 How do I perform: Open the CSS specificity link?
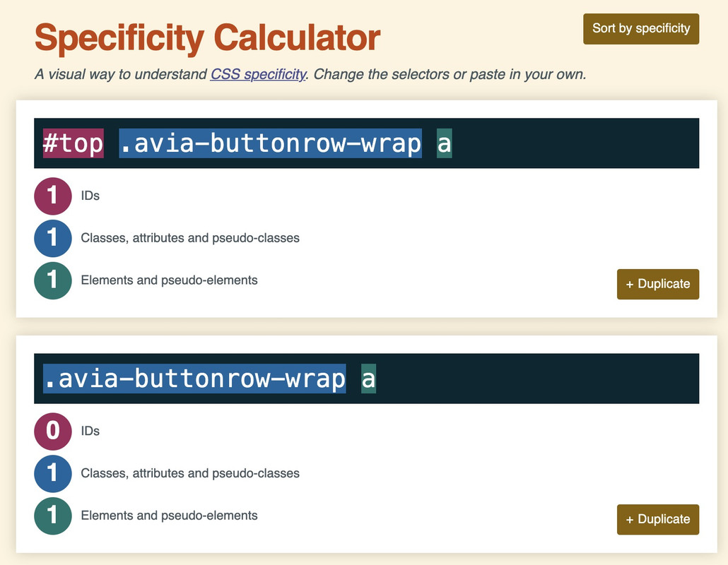(x=258, y=74)
